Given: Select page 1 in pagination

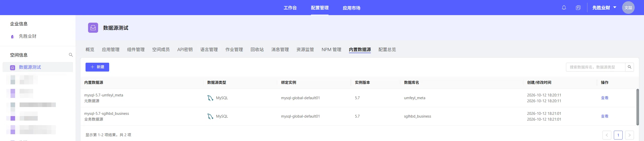Looking at the screenshot, I should (618, 135).
